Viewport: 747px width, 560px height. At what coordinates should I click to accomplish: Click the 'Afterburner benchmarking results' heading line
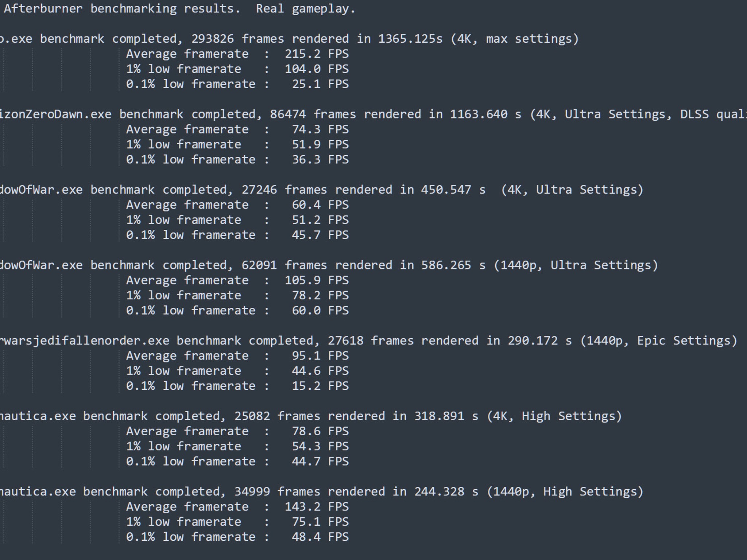click(x=179, y=9)
